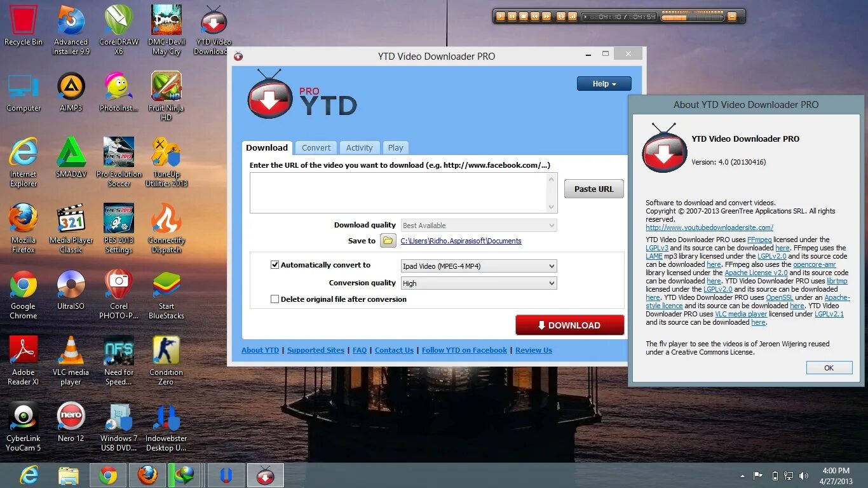Screen dimensions: 868x488
Task: Select the Mozilla Firefox desktop icon
Action: coord(24,228)
